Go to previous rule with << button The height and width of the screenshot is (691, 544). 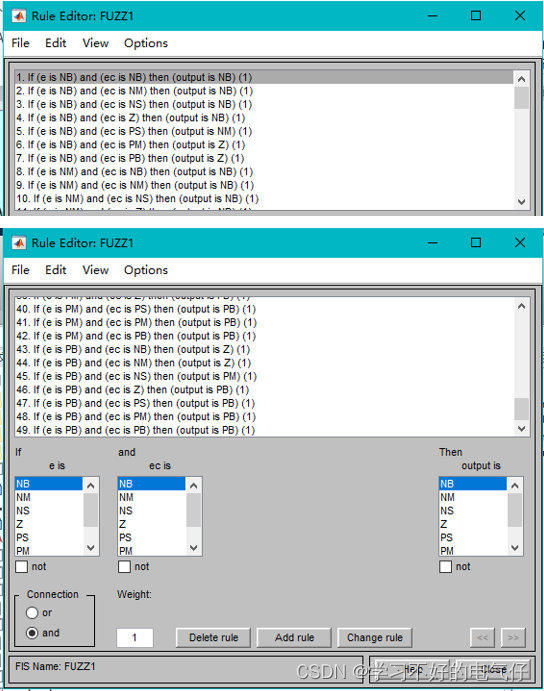(x=483, y=637)
